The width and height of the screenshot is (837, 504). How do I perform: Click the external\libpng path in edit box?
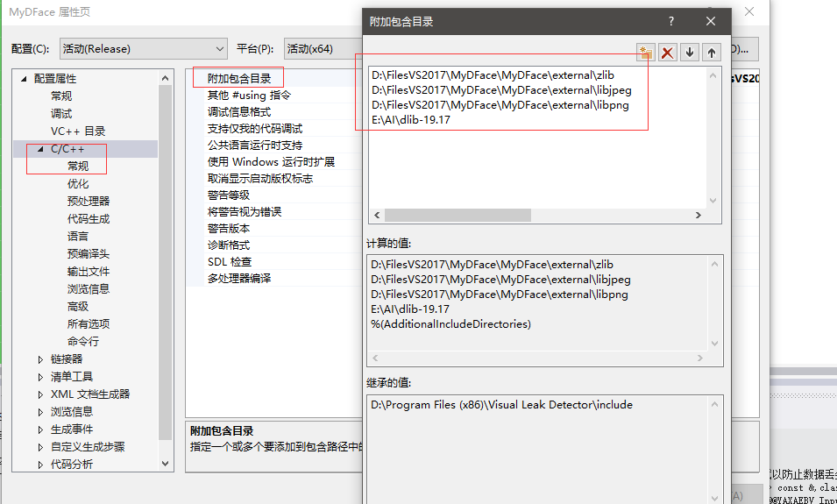coord(500,105)
